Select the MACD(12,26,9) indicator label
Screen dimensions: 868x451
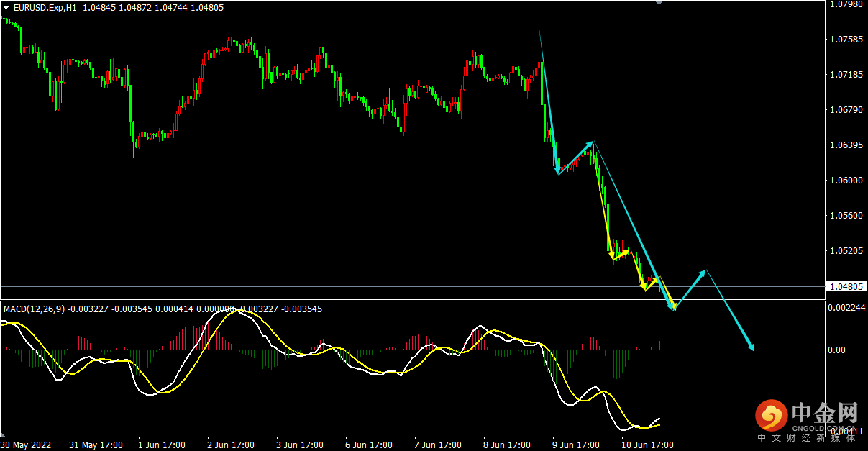(x=35, y=309)
